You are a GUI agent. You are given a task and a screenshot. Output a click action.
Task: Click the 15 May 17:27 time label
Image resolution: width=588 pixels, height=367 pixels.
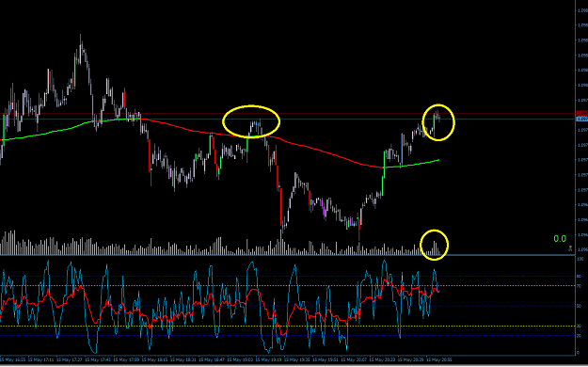coord(70,359)
